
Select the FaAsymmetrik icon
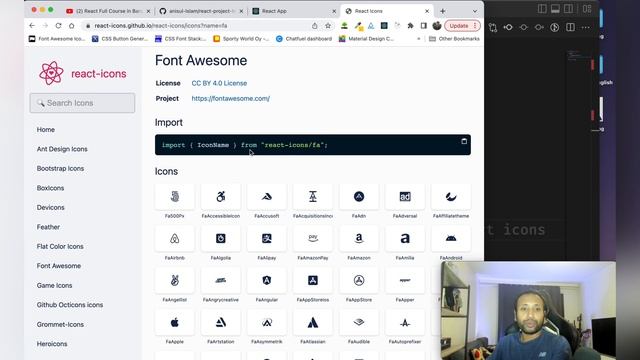pos(267,323)
